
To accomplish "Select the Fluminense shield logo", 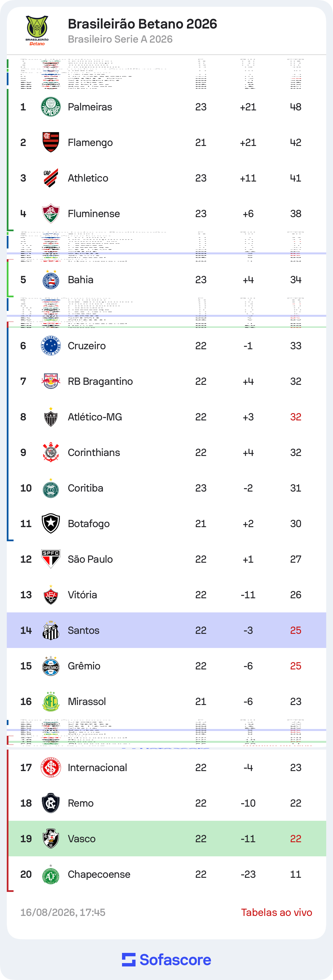I will (51, 213).
